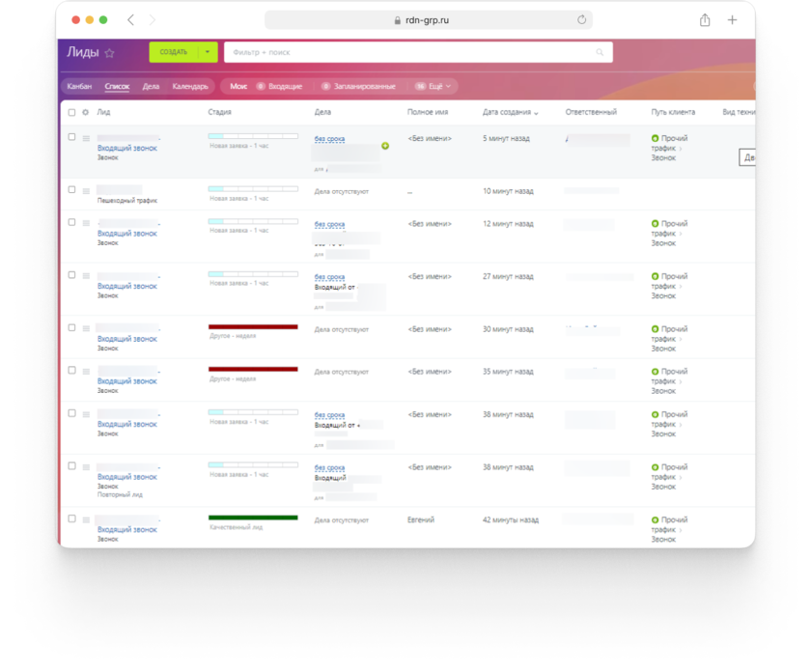Click the Safari share icon
This screenshot has height=672, width=811.
tap(705, 20)
